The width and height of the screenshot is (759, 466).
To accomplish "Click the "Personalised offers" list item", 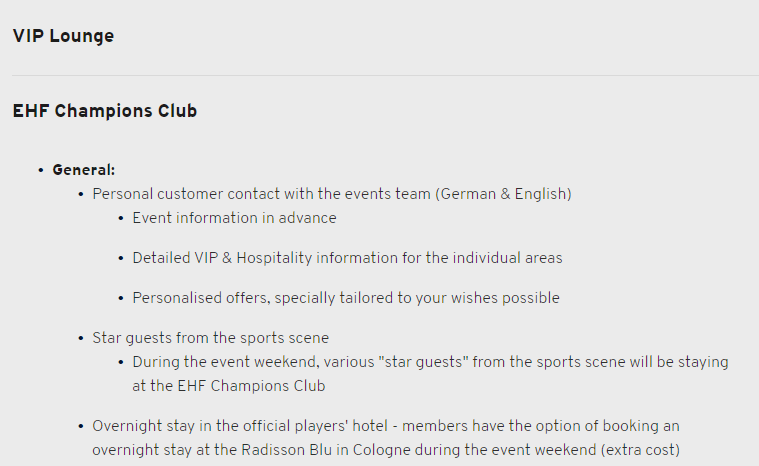I will point(345,298).
